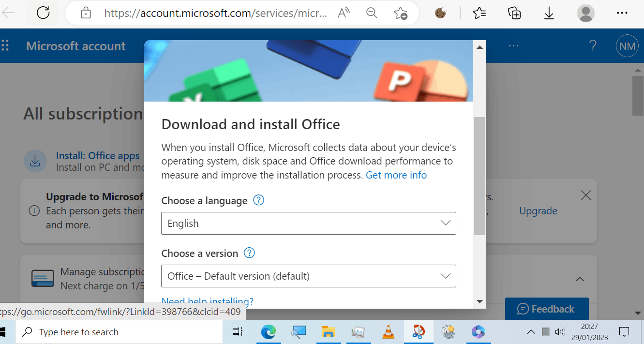Viewport: 644px width, 344px height.
Task: Open the gear settings taskbar icon
Action: pos(448,332)
